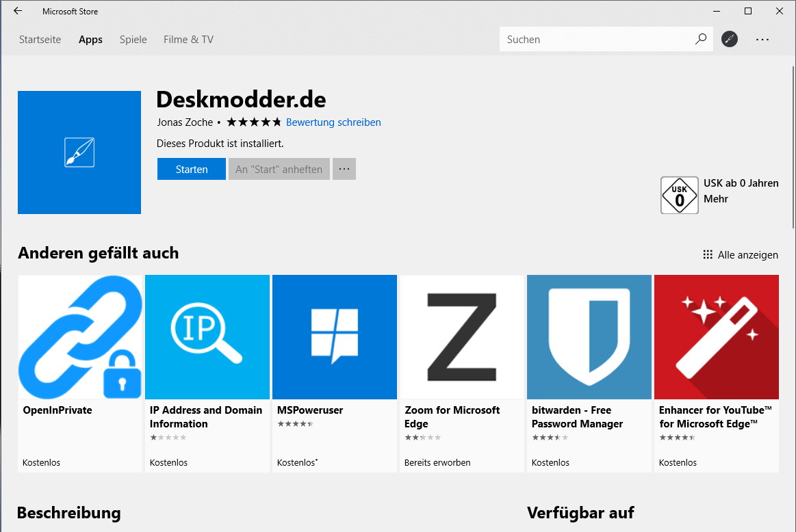Open the top-right more options menu
The width and height of the screenshot is (796, 532).
click(x=762, y=39)
